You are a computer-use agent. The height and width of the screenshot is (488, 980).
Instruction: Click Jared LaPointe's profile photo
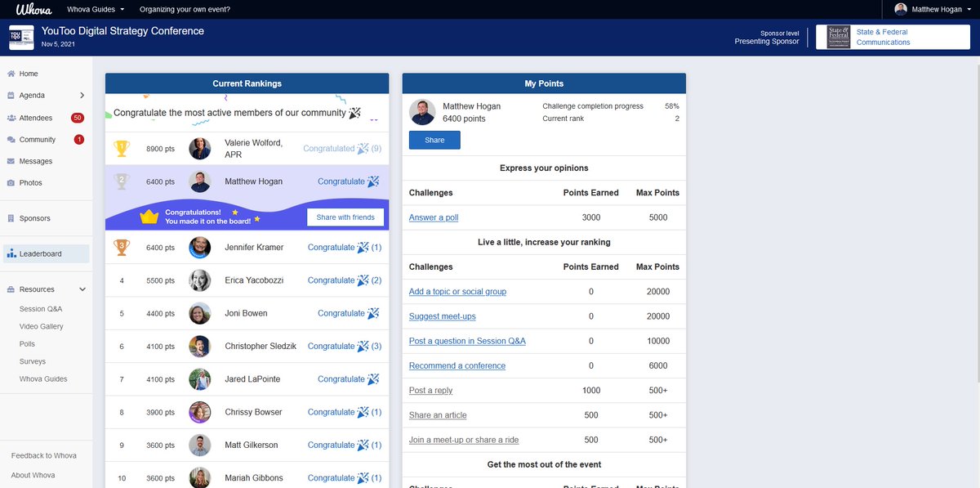click(200, 379)
